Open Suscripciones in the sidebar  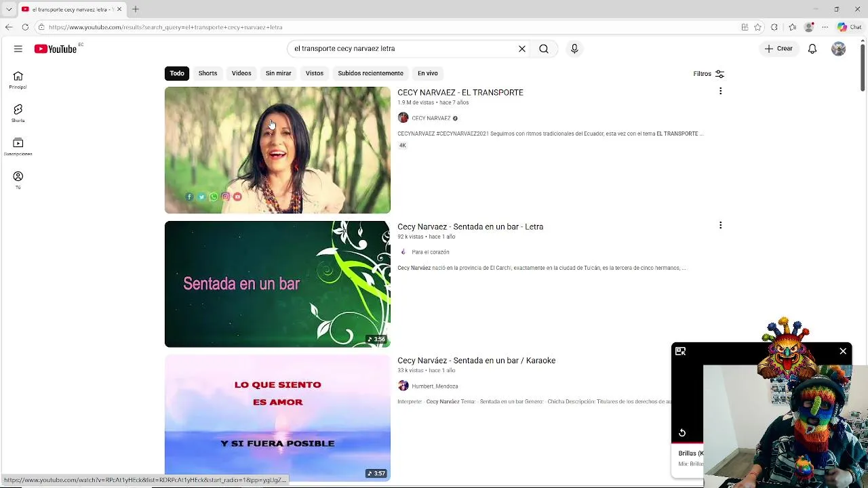pos(18,146)
